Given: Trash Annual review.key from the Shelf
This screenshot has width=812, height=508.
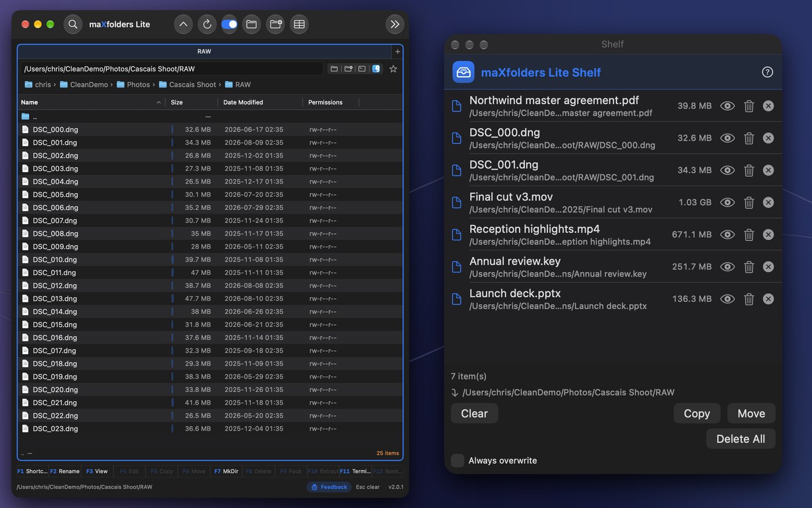Looking at the screenshot, I should [x=749, y=267].
